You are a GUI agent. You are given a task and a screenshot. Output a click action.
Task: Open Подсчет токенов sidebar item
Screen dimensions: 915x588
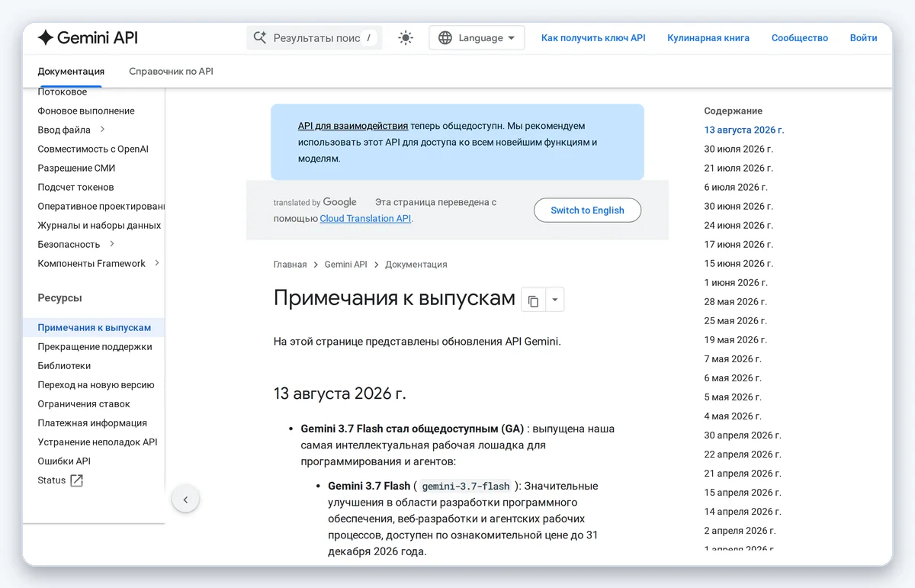[75, 187]
